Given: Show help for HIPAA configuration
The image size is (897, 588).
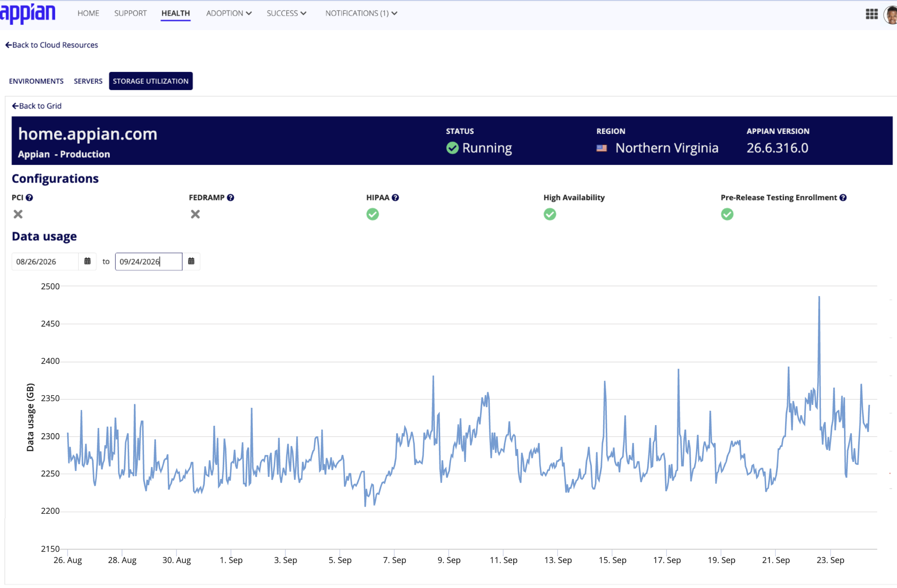Looking at the screenshot, I should click(x=395, y=197).
